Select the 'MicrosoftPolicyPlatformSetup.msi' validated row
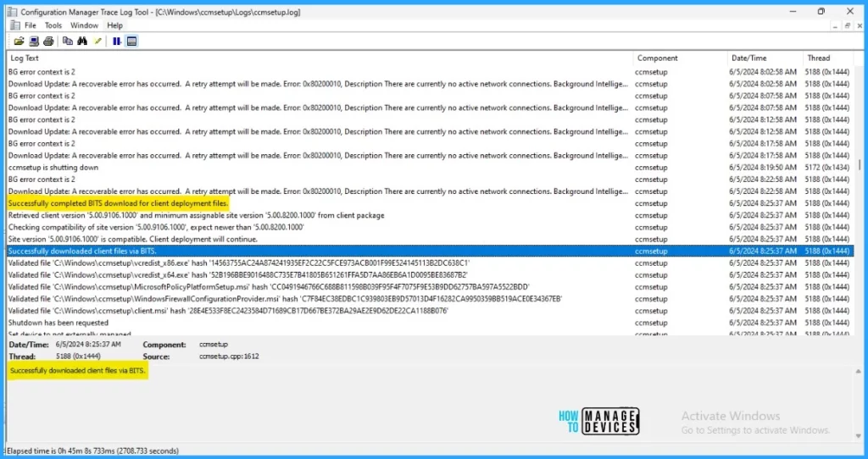This screenshot has height=459, width=868. pos(430,287)
